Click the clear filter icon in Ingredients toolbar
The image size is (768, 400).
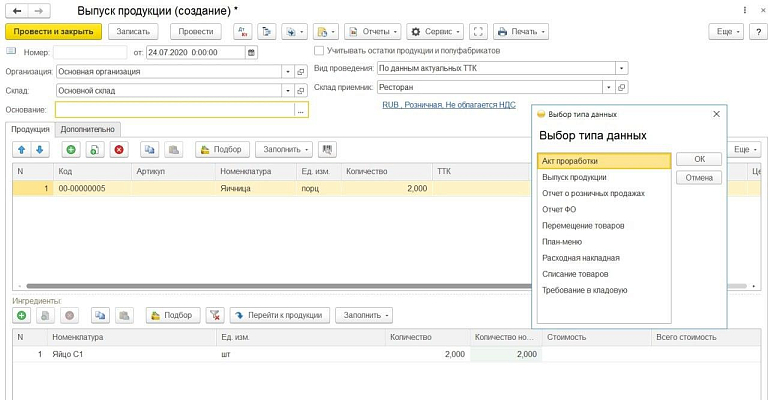coord(214,315)
